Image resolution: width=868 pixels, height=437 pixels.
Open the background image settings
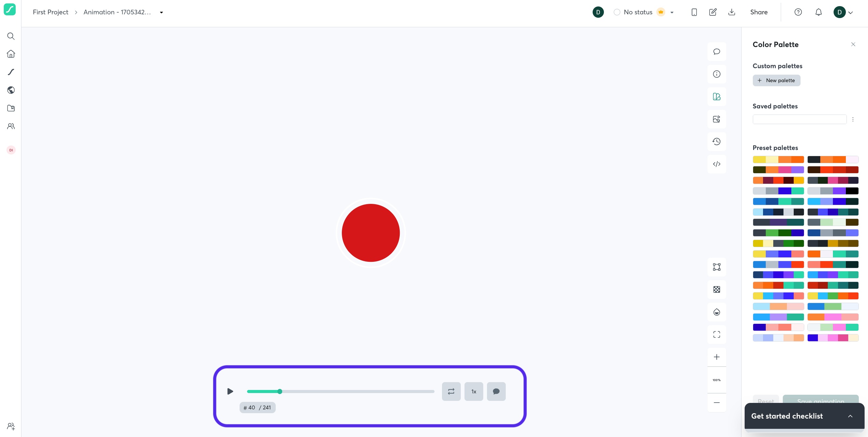point(717,119)
